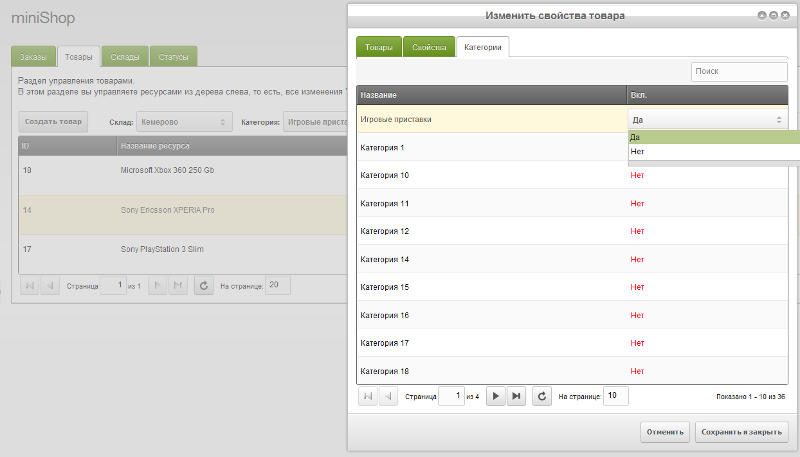Select the Категория 1 row

pyautogui.click(x=572, y=147)
